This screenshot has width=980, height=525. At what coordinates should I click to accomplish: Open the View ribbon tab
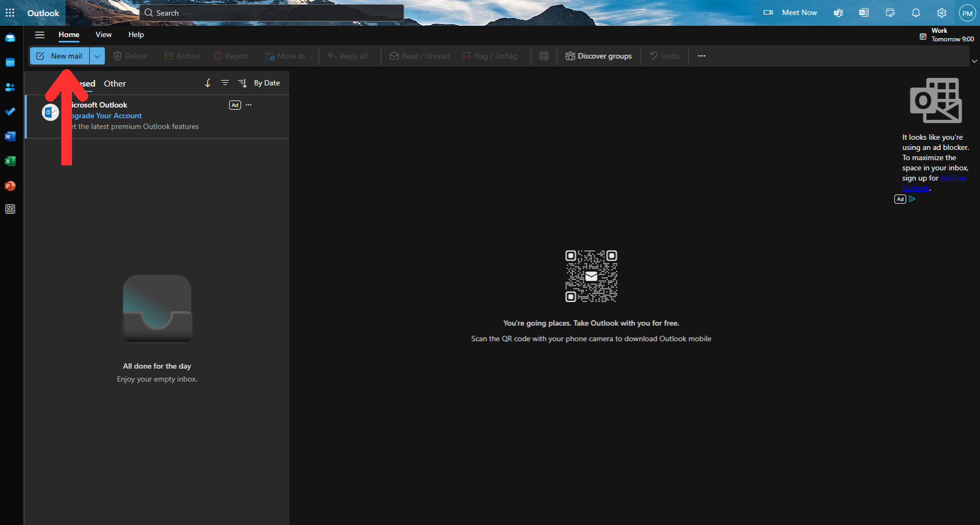click(103, 35)
